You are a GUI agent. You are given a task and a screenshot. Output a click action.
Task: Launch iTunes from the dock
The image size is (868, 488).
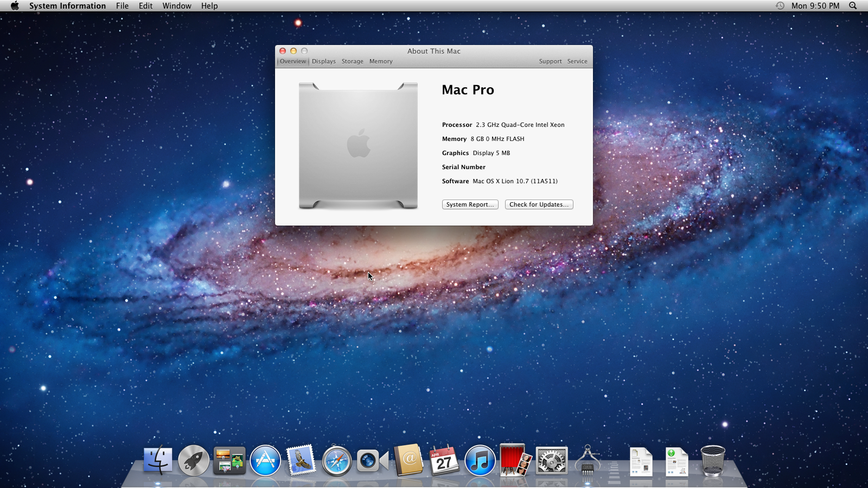pos(480,460)
